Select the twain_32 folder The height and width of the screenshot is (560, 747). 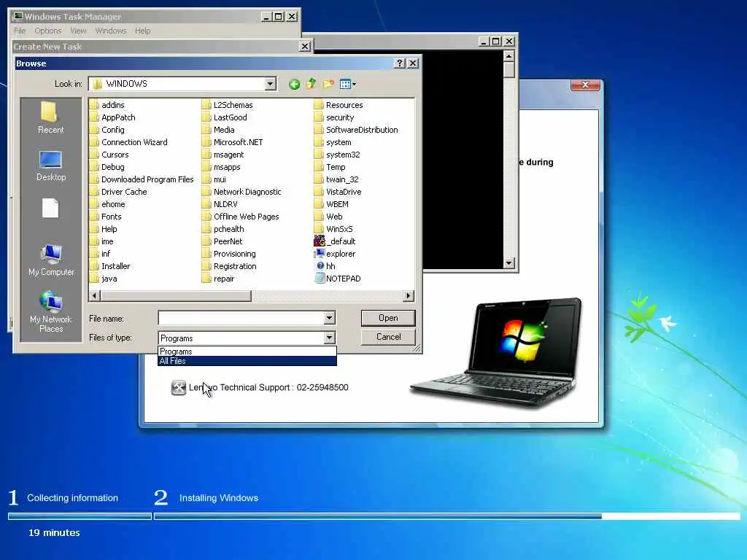tap(336, 179)
